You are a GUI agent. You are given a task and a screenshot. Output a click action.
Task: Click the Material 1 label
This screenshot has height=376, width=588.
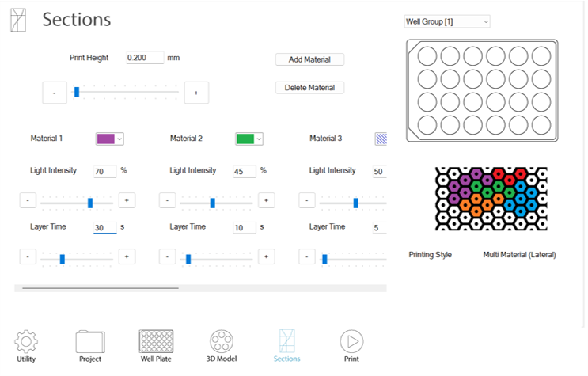click(47, 139)
